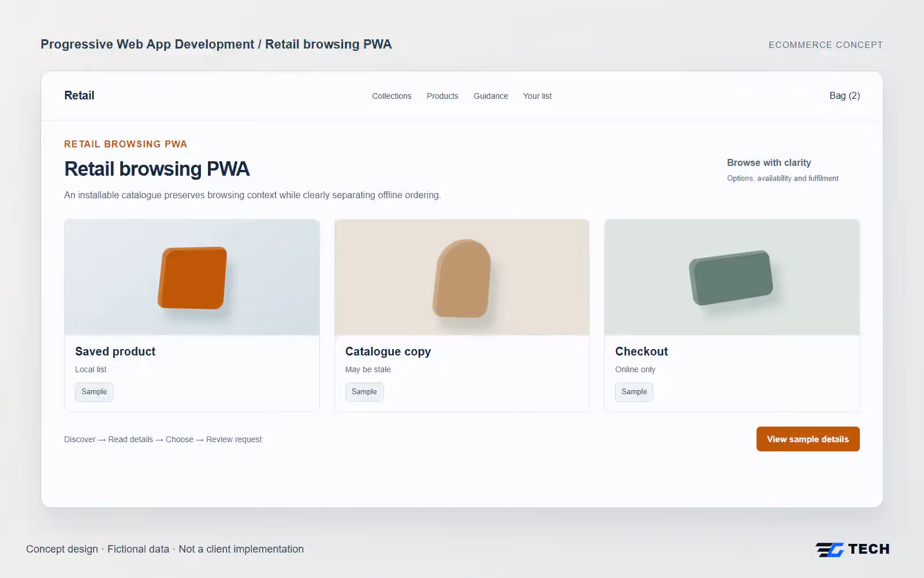924x578 pixels.
Task: Click the Checkout card title
Action: tap(642, 351)
